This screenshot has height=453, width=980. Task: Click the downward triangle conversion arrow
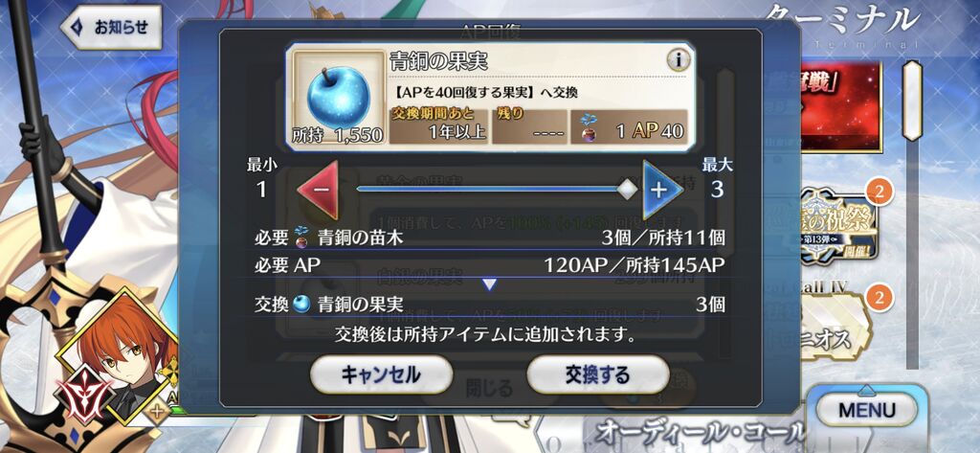tap(489, 284)
